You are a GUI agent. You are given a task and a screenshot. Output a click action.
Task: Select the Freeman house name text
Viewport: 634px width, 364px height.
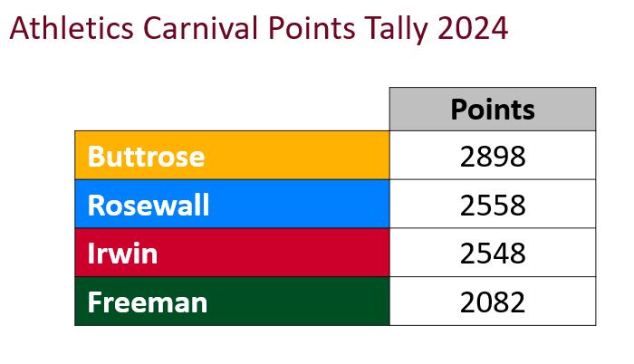[147, 302]
